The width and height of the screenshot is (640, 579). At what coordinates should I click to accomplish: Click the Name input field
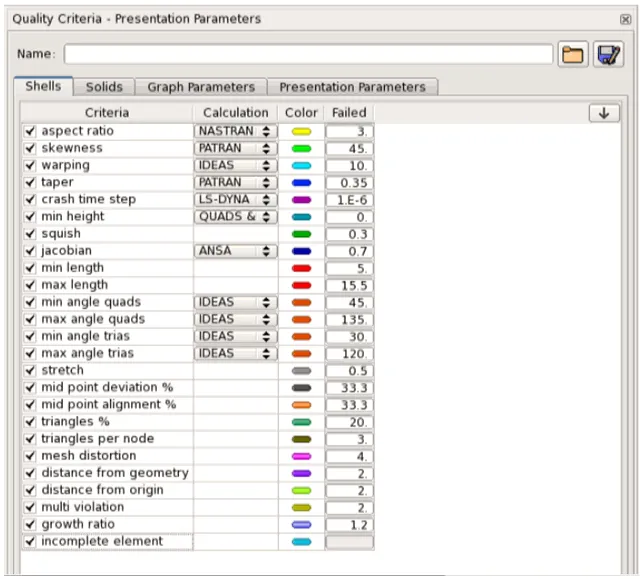(308, 54)
